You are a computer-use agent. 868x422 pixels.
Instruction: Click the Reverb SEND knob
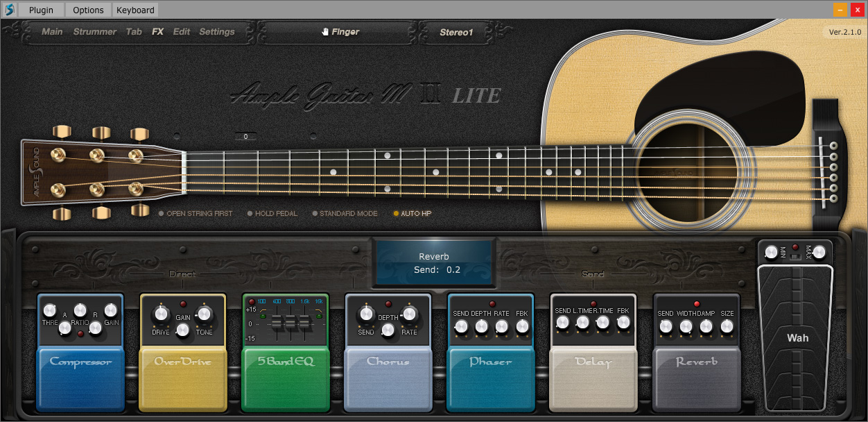665,326
